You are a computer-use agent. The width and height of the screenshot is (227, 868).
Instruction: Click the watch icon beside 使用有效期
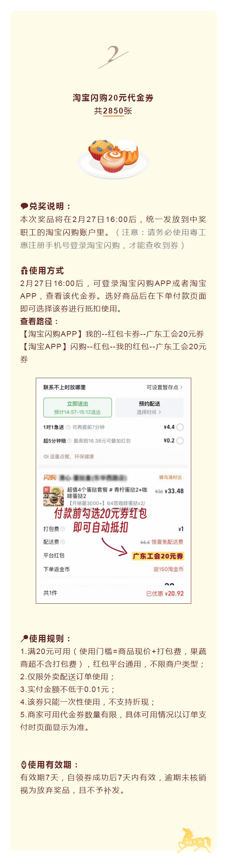[24, 765]
